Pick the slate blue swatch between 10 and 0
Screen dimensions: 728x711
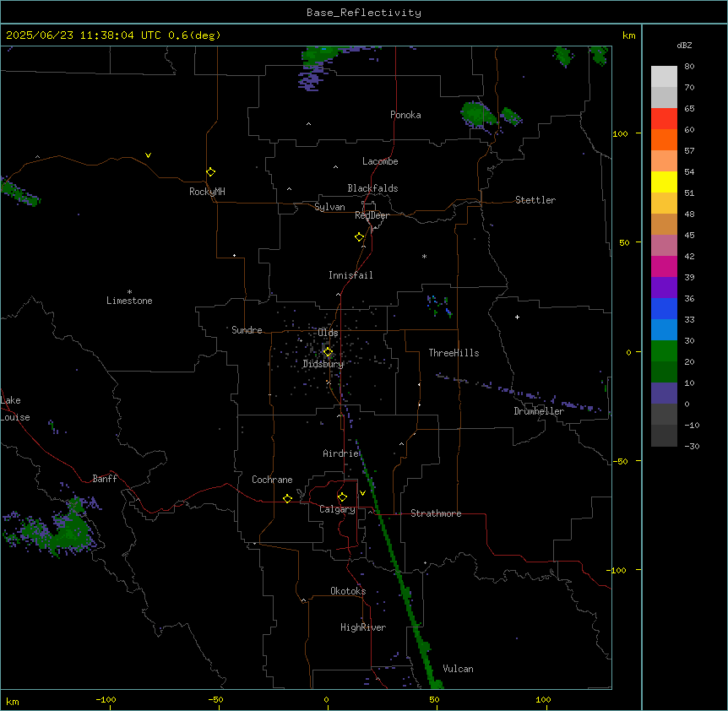(x=664, y=393)
